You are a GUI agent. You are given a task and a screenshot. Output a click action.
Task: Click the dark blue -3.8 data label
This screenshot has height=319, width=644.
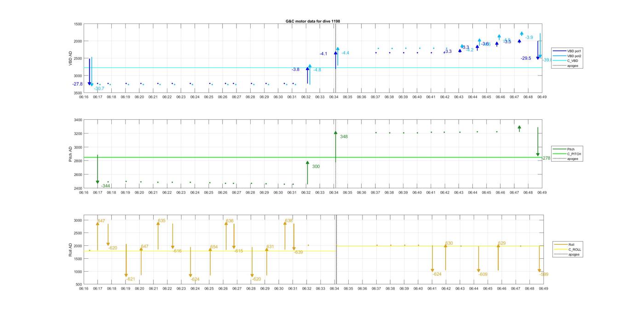click(x=295, y=70)
